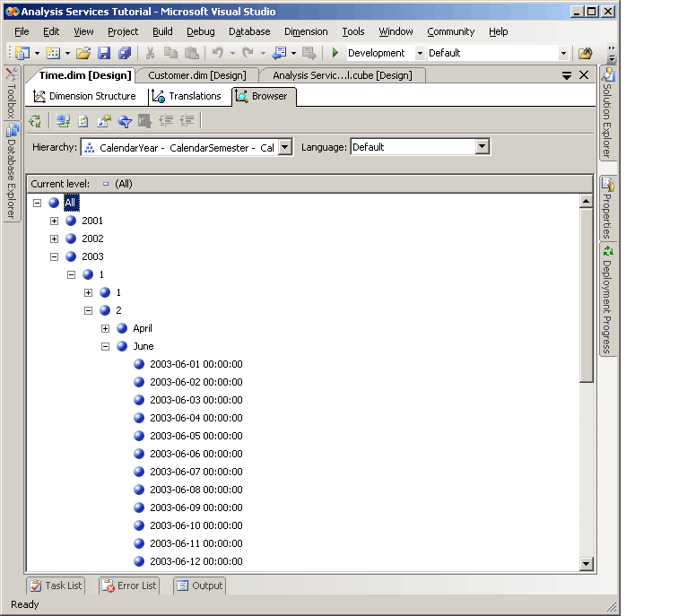Open the Build menu
Screen dimensions: 687x616
click(x=162, y=31)
